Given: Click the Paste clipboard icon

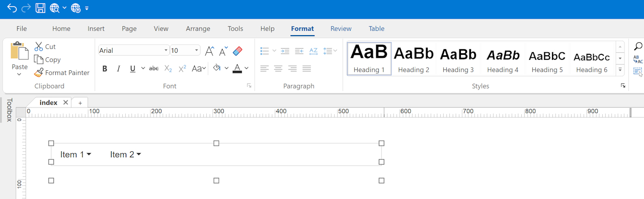Looking at the screenshot, I should click(20, 51).
